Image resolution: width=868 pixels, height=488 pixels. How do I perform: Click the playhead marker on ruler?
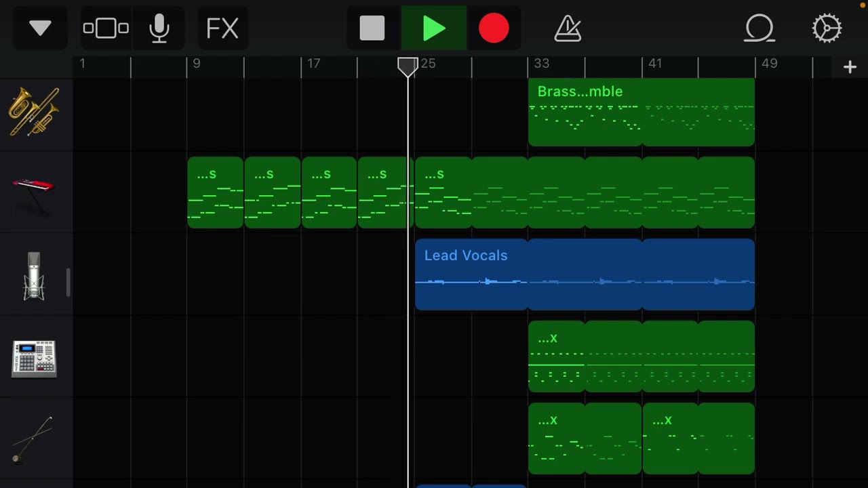408,66
